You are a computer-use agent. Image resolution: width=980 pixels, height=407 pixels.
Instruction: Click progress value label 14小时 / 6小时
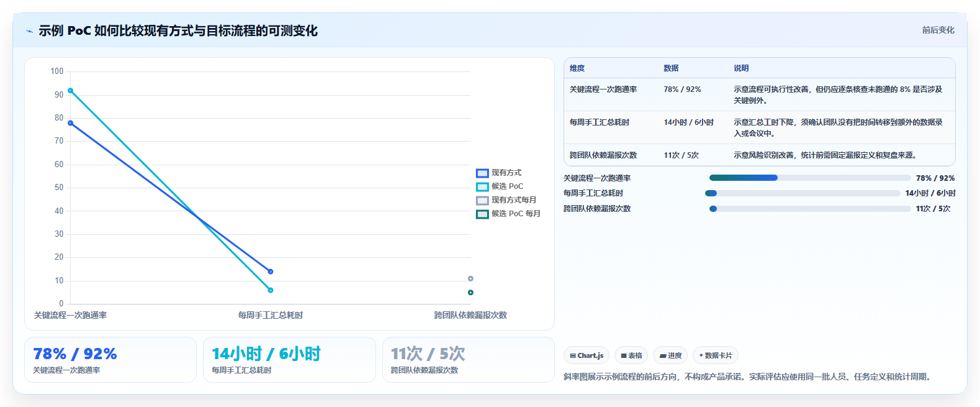coord(930,193)
